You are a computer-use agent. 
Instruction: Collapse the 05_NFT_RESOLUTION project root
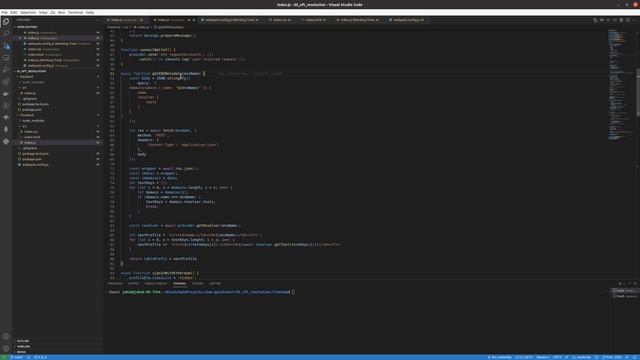31,71
